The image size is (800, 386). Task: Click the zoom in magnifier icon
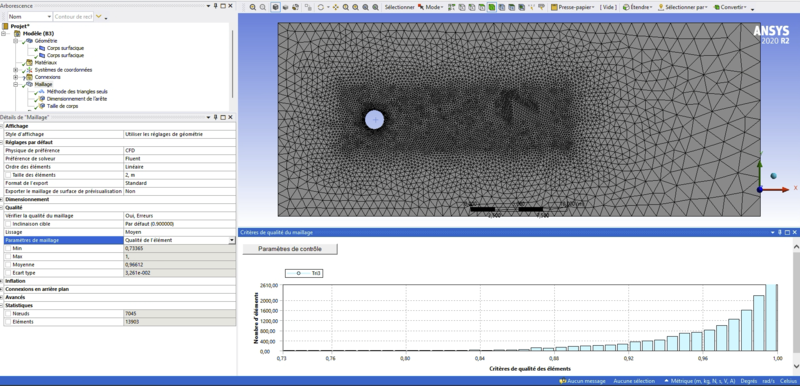tap(253, 7)
